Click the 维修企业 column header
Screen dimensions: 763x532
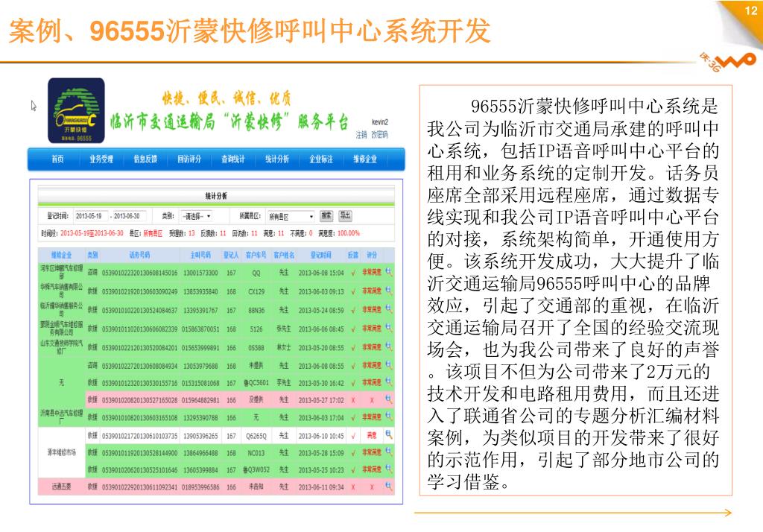(61, 255)
